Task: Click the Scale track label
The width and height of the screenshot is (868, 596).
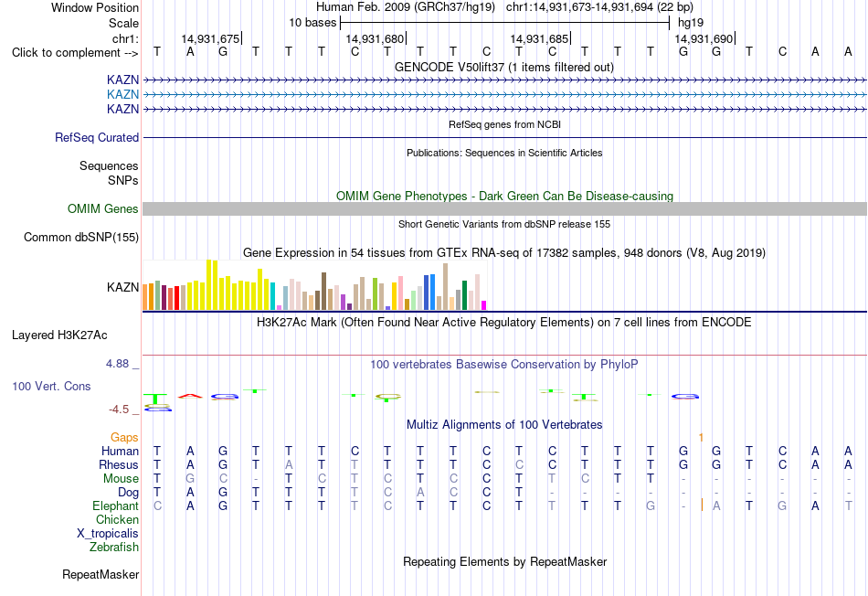Action: [x=123, y=23]
